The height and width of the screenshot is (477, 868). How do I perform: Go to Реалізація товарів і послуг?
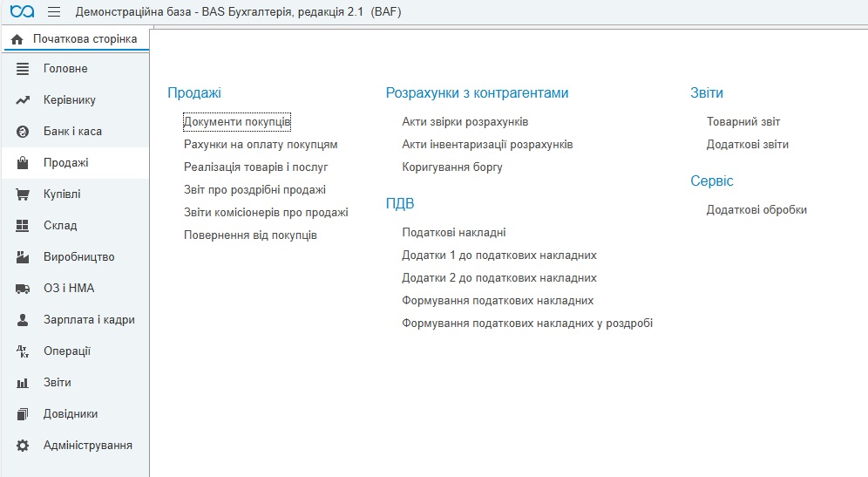[255, 167]
